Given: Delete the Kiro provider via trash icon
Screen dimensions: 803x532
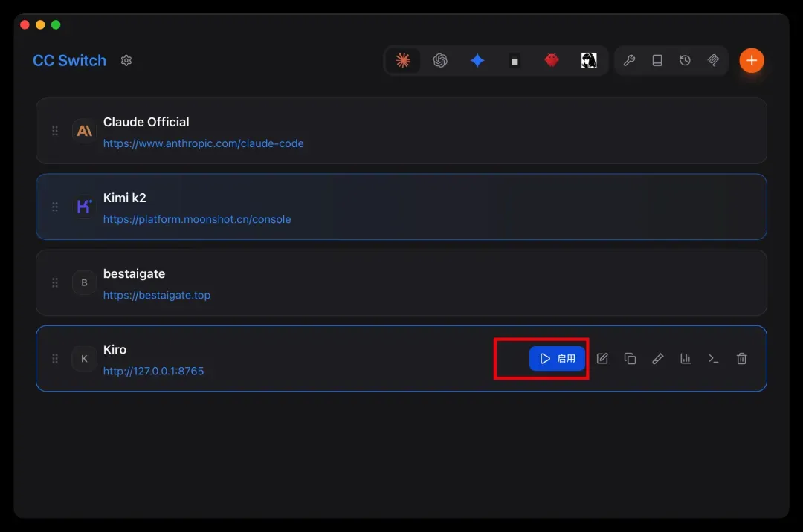Looking at the screenshot, I should pos(741,359).
